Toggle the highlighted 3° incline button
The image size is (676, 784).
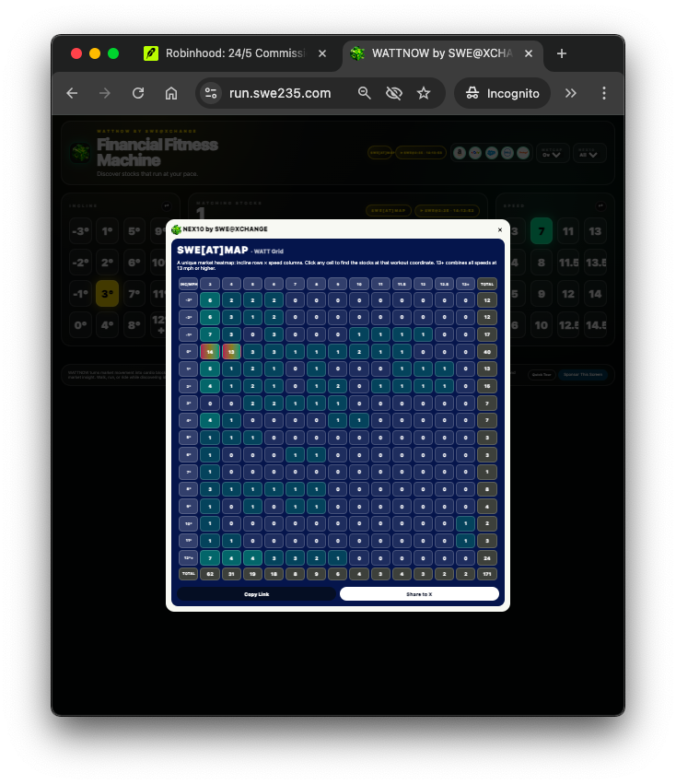point(107,294)
